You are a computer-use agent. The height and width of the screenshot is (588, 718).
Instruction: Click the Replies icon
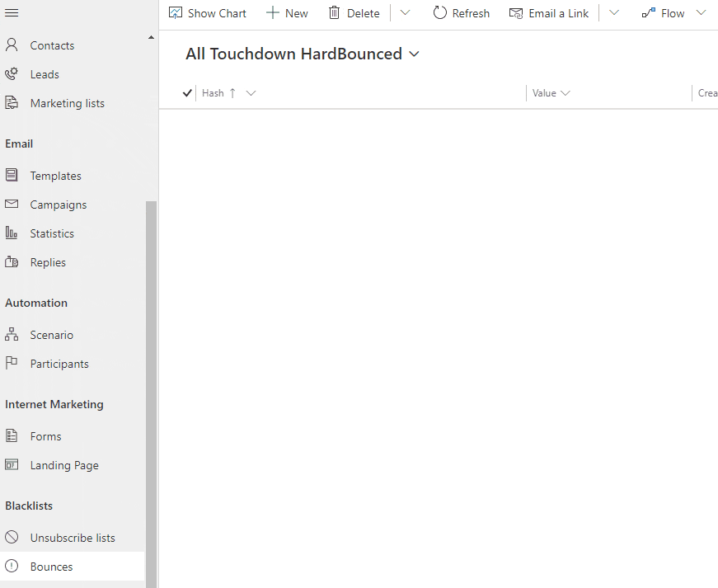[12, 261]
